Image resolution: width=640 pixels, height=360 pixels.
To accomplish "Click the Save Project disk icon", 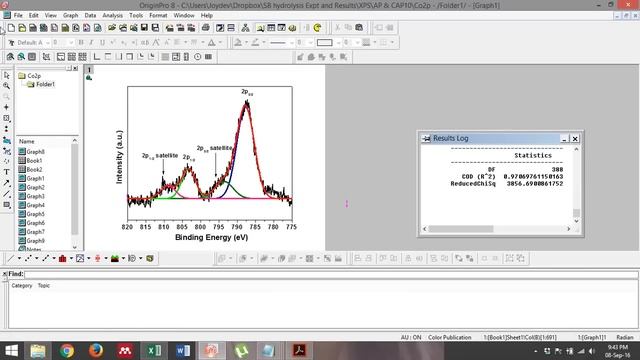I will [144, 28].
